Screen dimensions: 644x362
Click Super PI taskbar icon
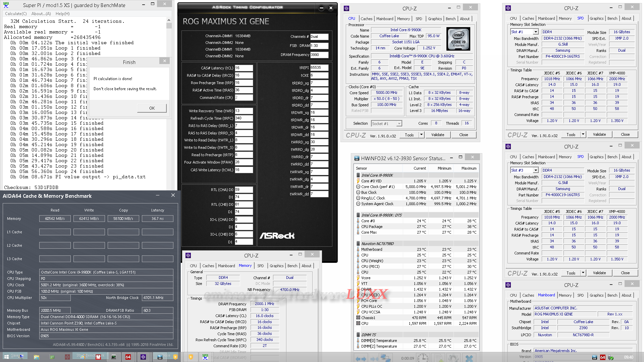click(x=205, y=357)
